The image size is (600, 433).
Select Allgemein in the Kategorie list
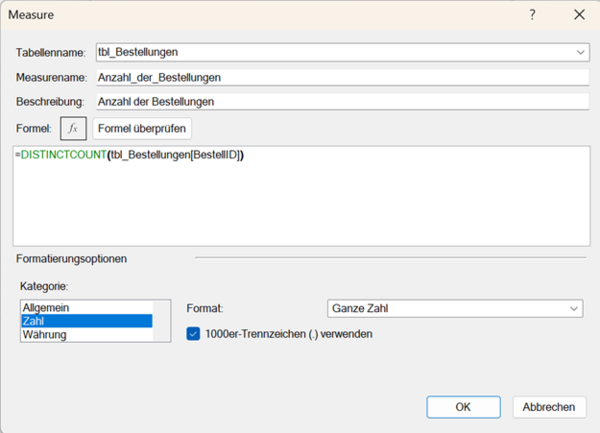coord(45,307)
